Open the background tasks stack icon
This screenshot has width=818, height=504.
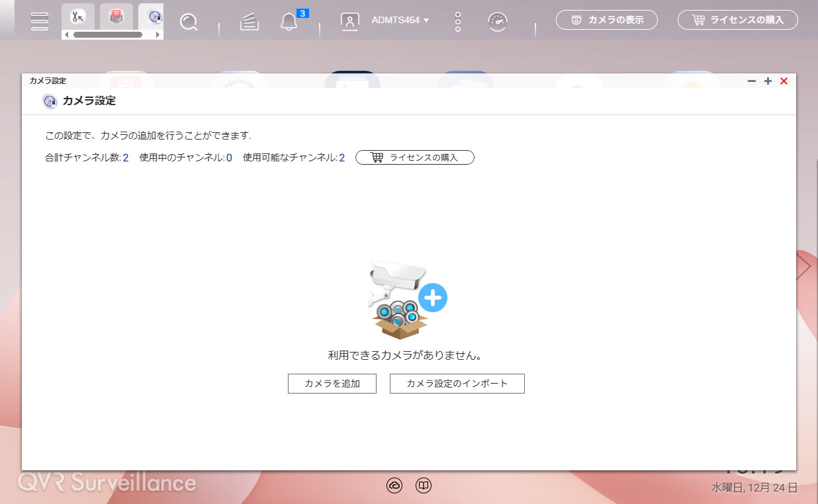click(x=249, y=22)
